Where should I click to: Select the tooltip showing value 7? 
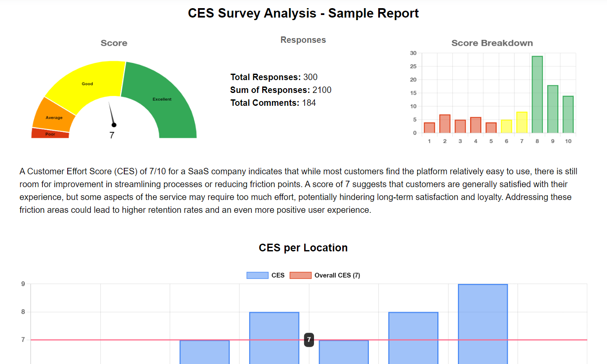tap(308, 340)
